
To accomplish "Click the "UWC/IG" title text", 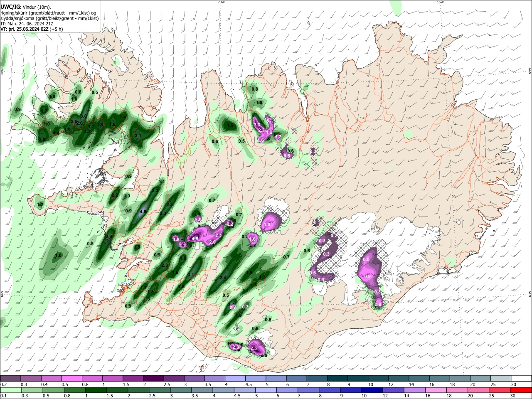I will click(x=10, y=7).
